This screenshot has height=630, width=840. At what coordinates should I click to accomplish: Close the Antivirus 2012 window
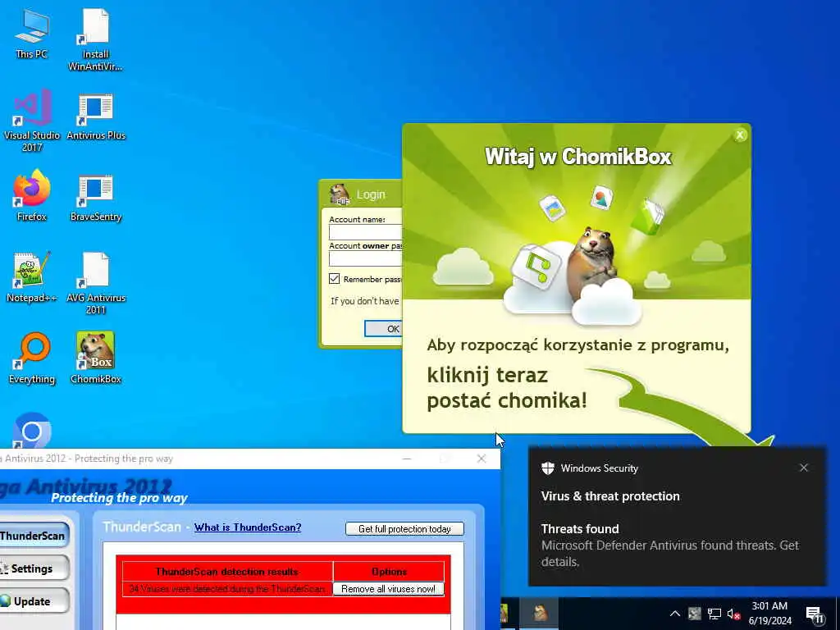click(x=481, y=459)
